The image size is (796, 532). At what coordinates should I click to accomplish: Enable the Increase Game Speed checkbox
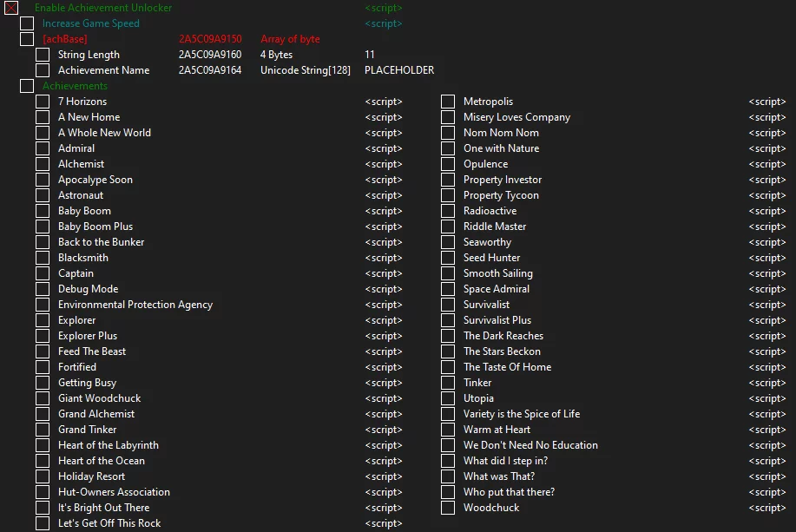coord(27,23)
